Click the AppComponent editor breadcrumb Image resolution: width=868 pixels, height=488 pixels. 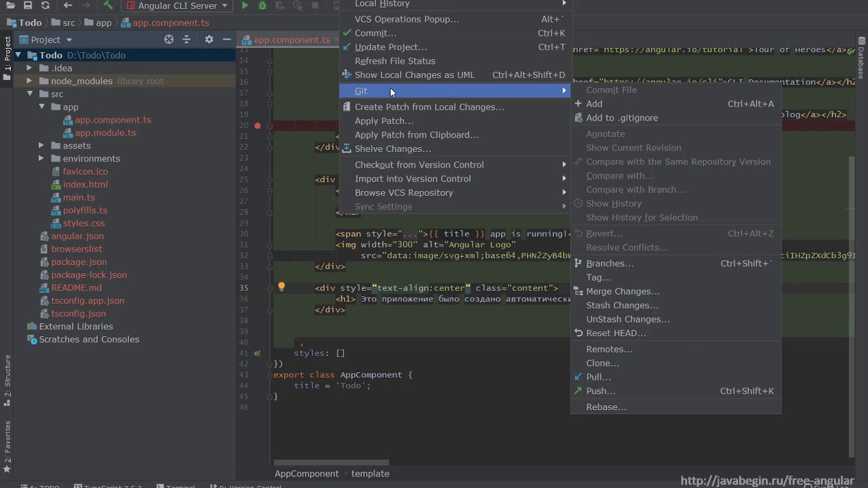[307, 474]
